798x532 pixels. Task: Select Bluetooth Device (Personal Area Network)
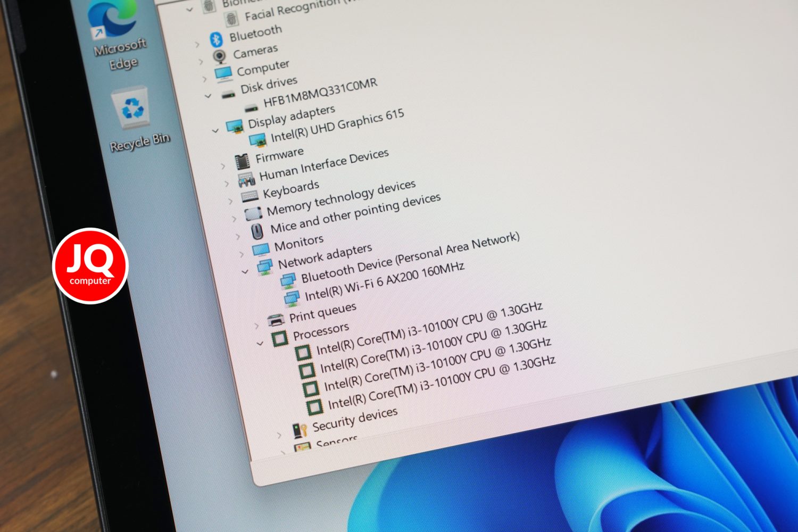click(x=410, y=258)
